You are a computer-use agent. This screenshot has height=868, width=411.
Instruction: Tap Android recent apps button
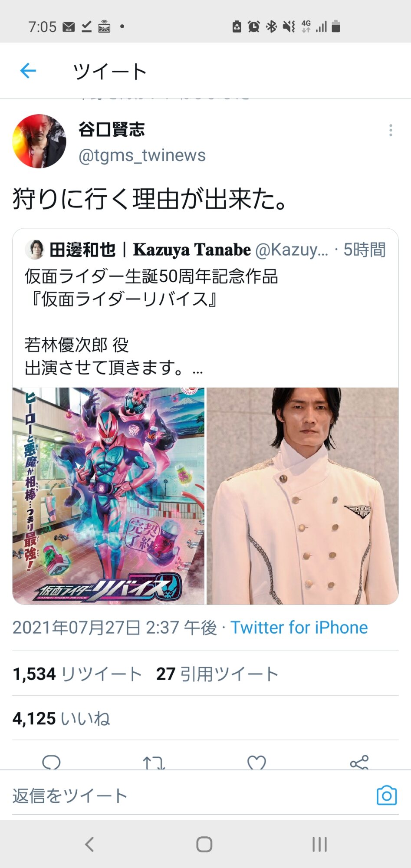pyautogui.click(x=320, y=844)
